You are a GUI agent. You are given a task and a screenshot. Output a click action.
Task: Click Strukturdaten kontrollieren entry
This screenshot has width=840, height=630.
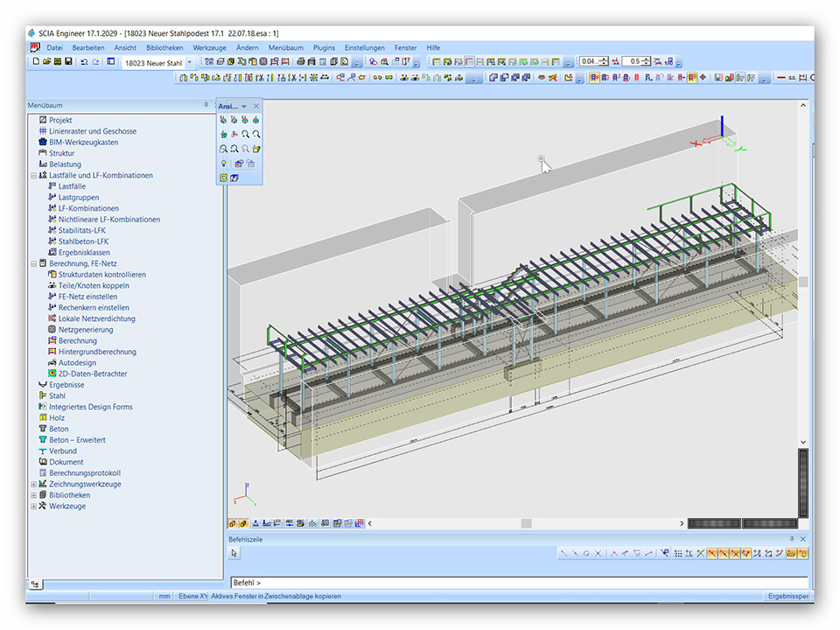click(101, 274)
